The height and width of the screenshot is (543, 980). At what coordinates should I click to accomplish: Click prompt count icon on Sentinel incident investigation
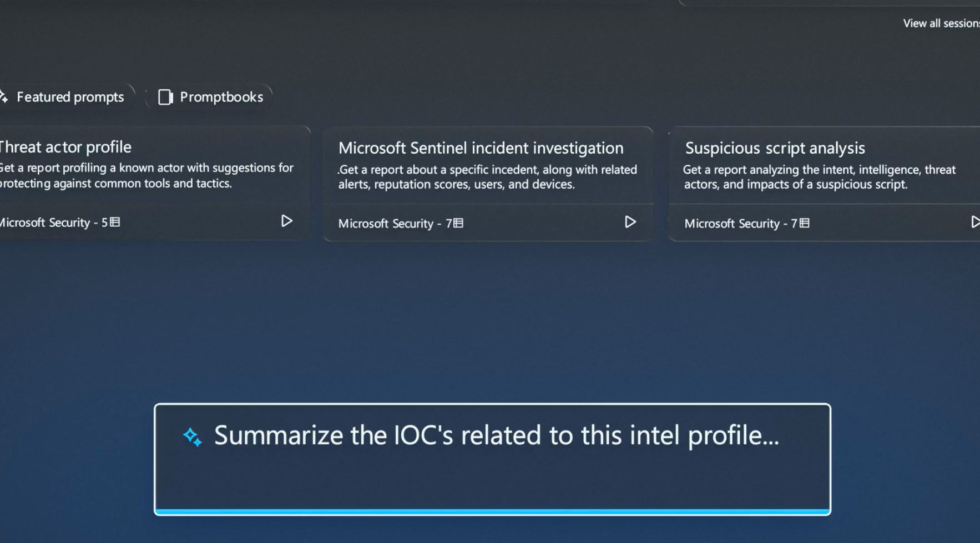coord(458,223)
